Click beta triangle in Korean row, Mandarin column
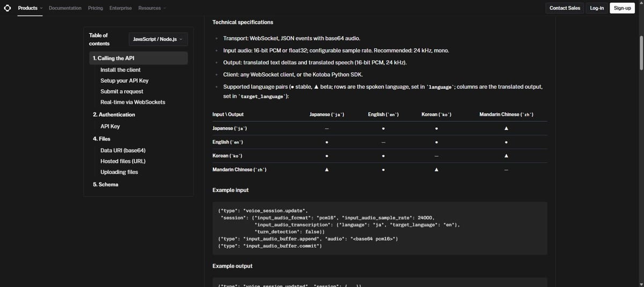The width and height of the screenshot is (644, 287). click(506, 156)
